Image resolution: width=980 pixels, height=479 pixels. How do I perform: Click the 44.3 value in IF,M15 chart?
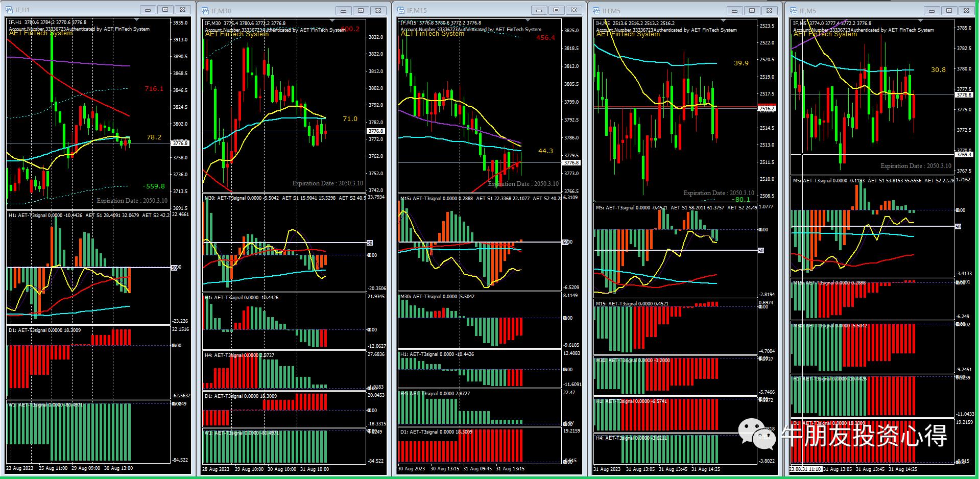545,151
